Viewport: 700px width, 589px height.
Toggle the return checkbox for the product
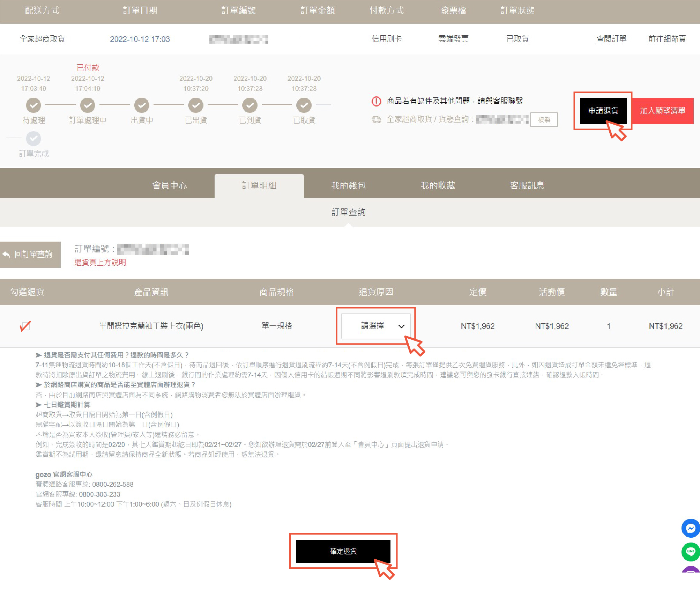click(25, 326)
